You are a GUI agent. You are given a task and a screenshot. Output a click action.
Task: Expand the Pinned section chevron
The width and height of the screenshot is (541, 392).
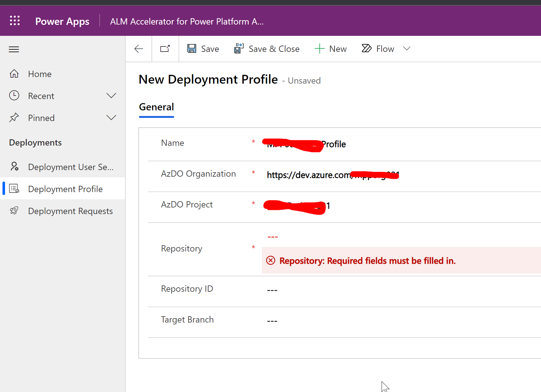tap(112, 117)
